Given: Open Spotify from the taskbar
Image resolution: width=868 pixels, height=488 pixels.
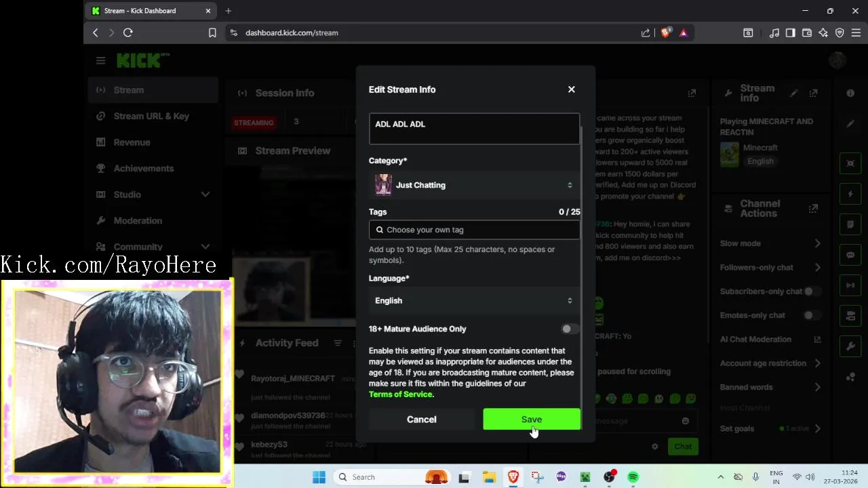Looking at the screenshot, I should (x=633, y=477).
